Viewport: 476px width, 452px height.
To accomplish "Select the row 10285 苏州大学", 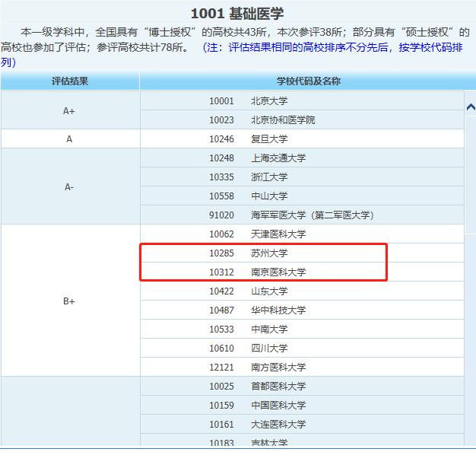I will (302, 253).
